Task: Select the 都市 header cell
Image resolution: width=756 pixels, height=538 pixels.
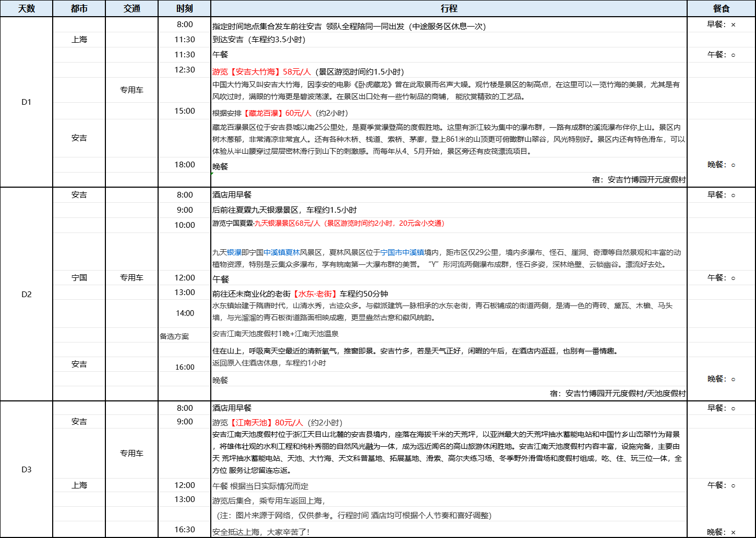Action: 79,9
